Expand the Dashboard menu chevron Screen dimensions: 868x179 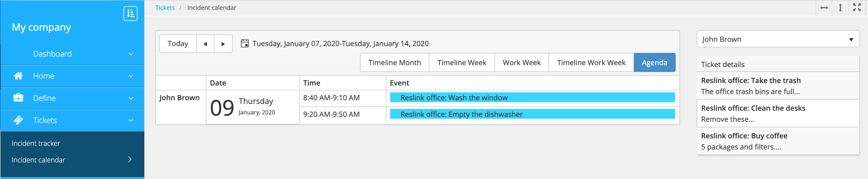click(x=131, y=54)
